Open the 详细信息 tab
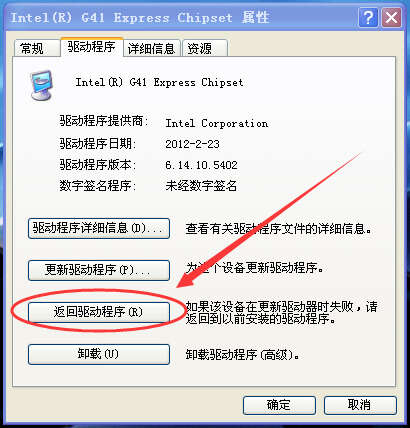This screenshot has height=428, width=410. 152,48
